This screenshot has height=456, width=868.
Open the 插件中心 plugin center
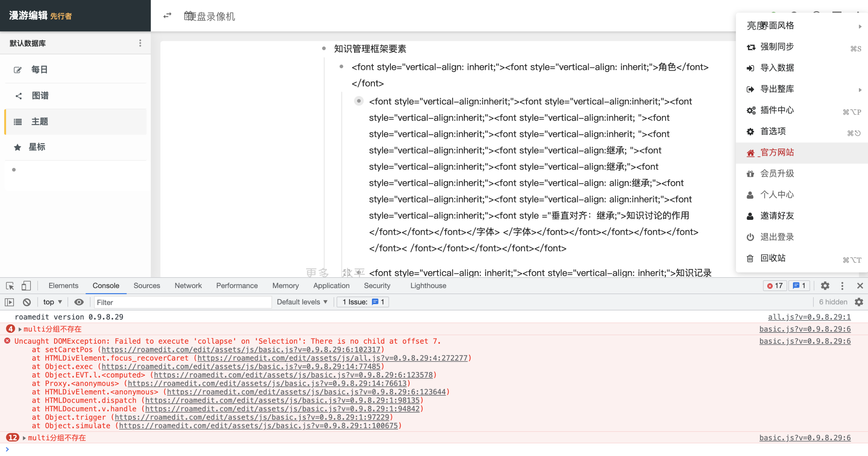778,110
